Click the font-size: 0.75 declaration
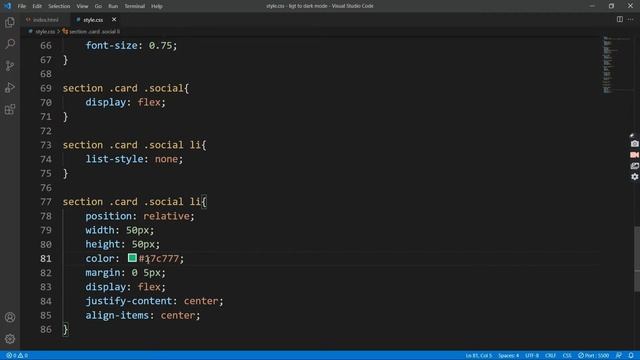Viewport: 640px width, 360px height. (x=131, y=45)
